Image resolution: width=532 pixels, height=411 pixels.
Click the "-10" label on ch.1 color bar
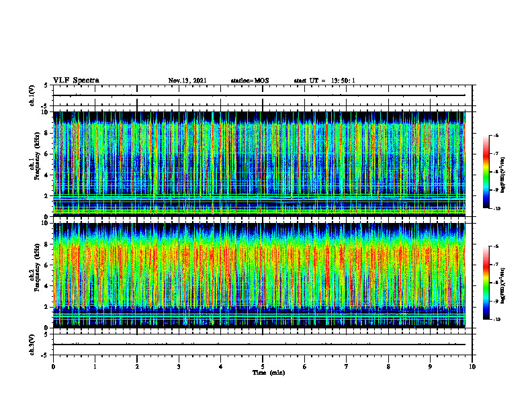pos(496,209)
